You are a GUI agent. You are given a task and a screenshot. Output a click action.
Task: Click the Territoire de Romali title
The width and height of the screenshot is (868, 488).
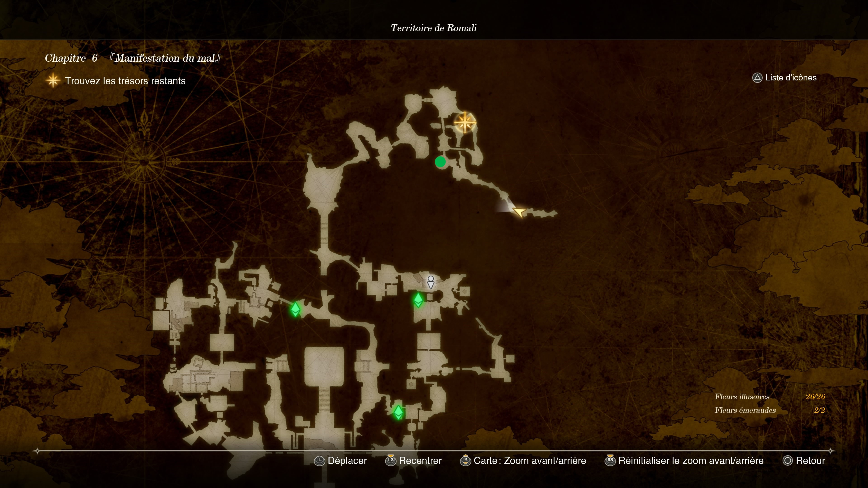point(434,28)
